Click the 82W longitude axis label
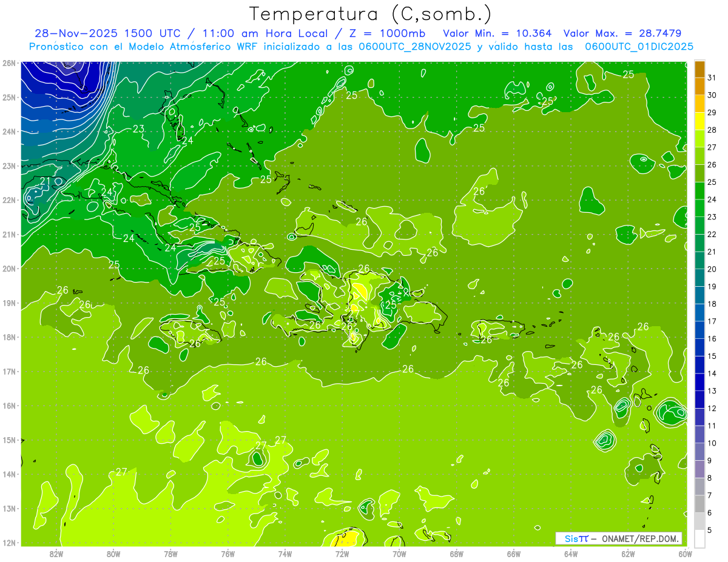This screenshot has height=562, width=728. pos(56,554)
